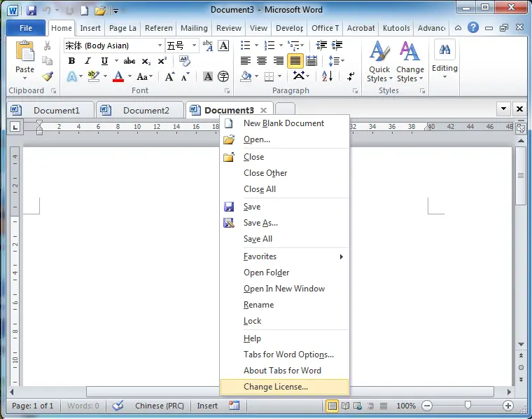
Task: Switch to Document1 tab
Action: coord(50,110)
